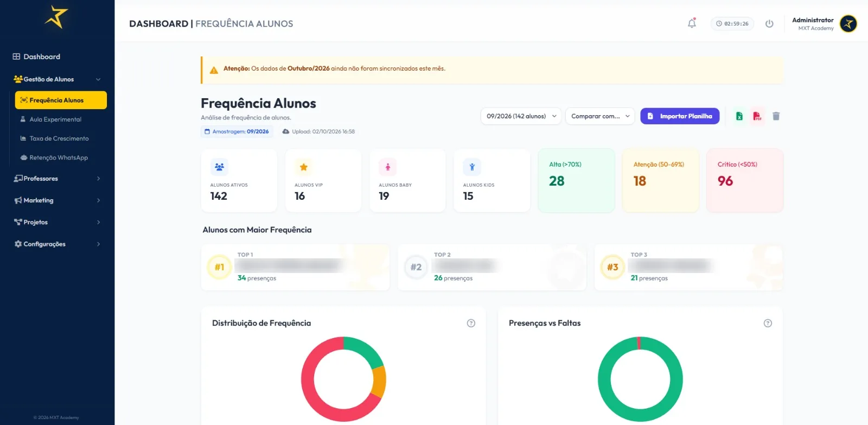Click the Alunos VIP star icon

point(304,167)
